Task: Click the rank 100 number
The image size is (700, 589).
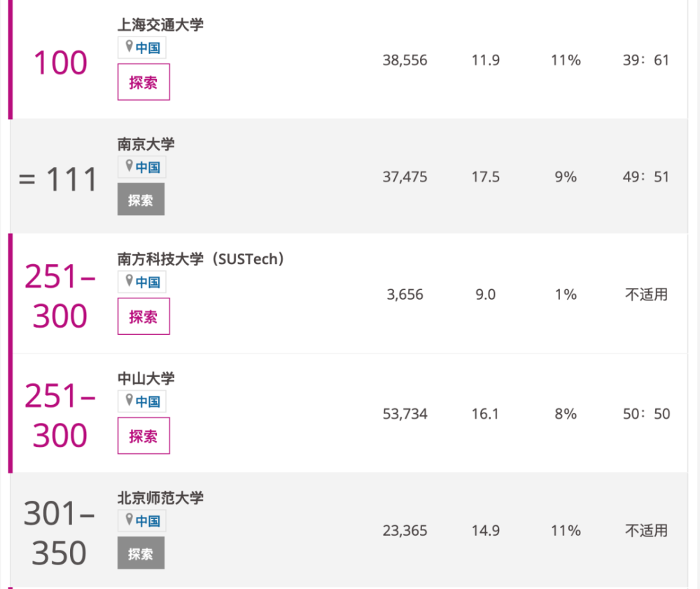Action: click(x=60, y=62)
